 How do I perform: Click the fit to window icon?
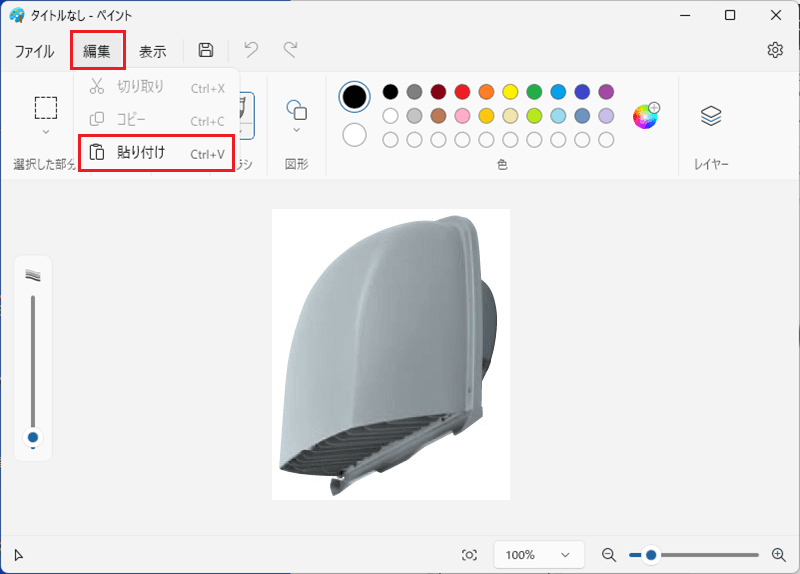click(x=469, y=555)
